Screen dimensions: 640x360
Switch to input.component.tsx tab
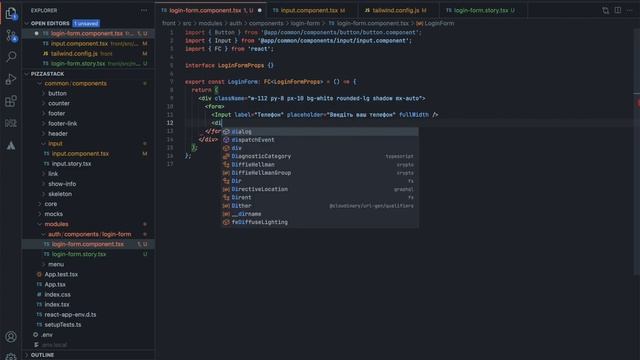pyautogui.click(x=309, y=10)
